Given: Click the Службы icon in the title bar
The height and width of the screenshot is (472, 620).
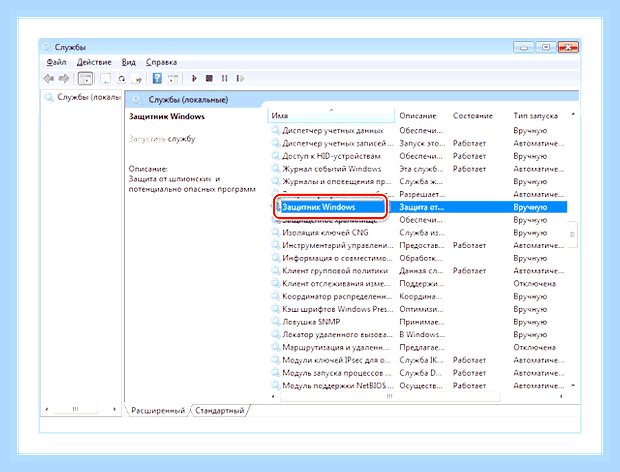Looking at the screenshot, I should tap(47, 47).
